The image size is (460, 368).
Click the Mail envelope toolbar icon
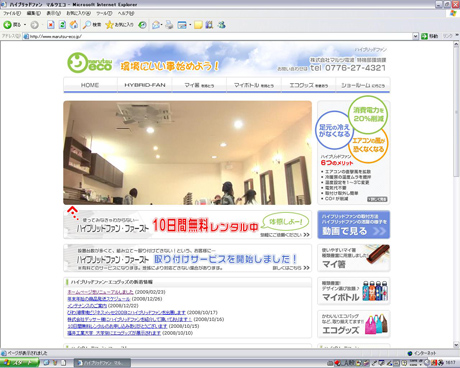(155, 25)
